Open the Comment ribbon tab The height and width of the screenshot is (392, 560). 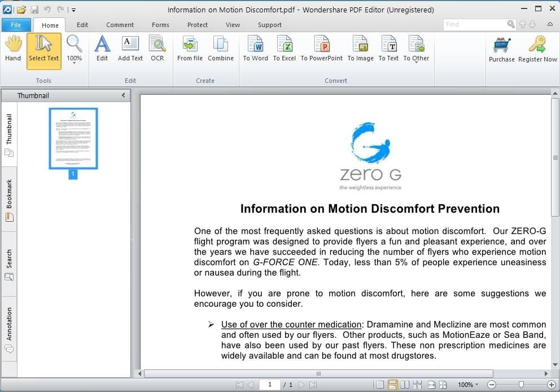pos(120,25)
